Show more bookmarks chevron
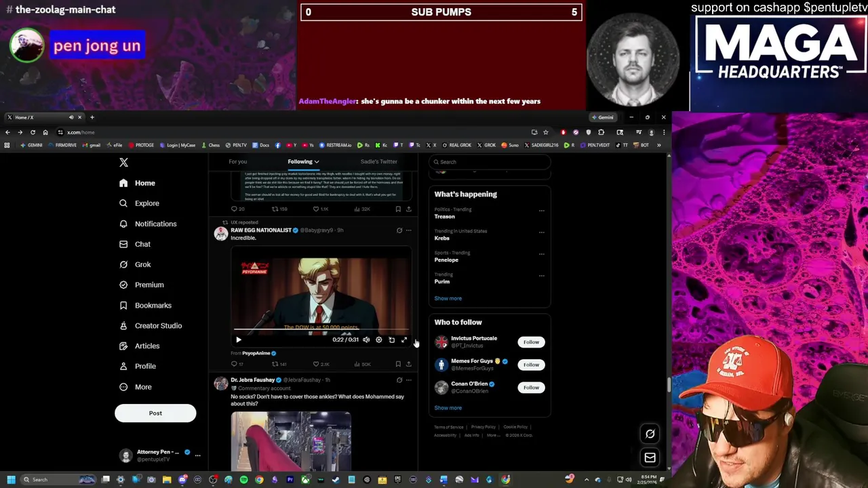 [658, 146]
